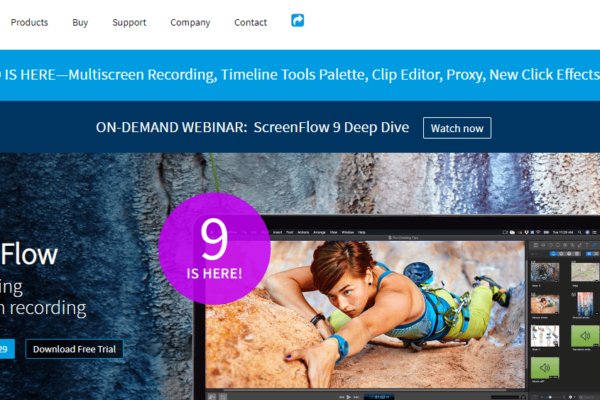
Task: Click the rock climber ScreenFlow preview image
Action: pyautogui.click(x=365, y=314)
